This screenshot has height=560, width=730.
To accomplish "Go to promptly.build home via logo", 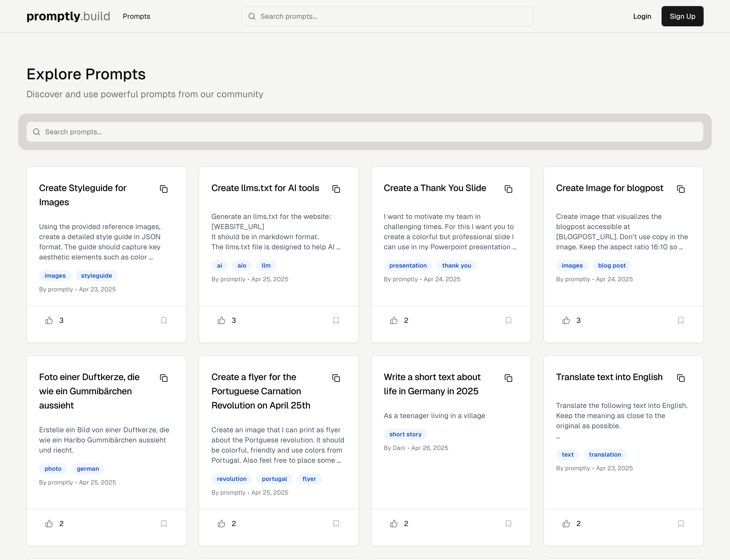I will (x=68, y=16).
